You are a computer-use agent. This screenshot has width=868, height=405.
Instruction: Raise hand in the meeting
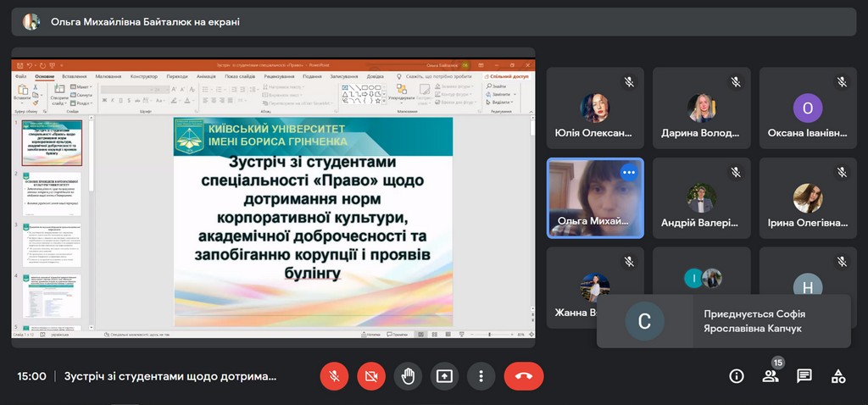tap(408, 376)
